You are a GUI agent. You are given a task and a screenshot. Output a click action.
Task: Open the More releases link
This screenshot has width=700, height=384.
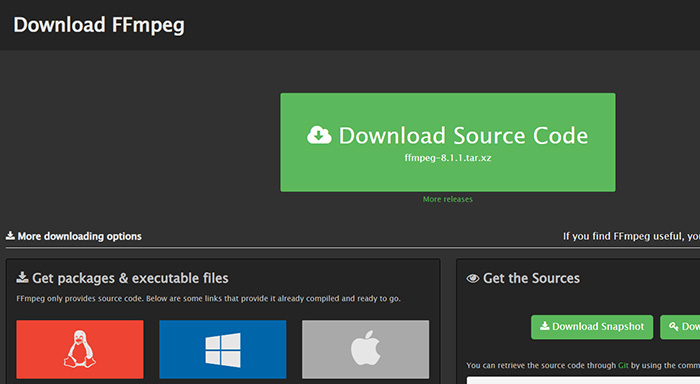click(448, 199)
